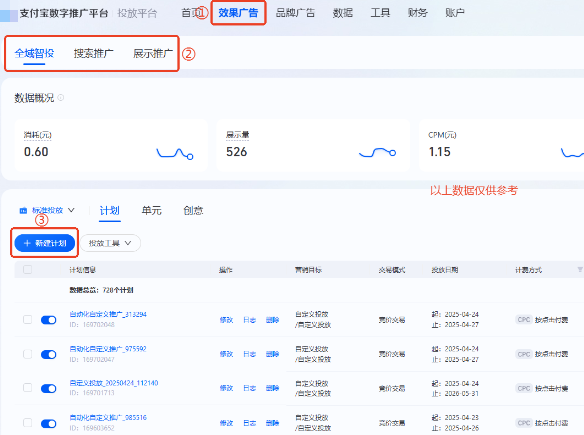Toggle off the plan 自动化自定义推广_313294 switch
The height and width of the screenshot is (435, 584).
[48, 320]
